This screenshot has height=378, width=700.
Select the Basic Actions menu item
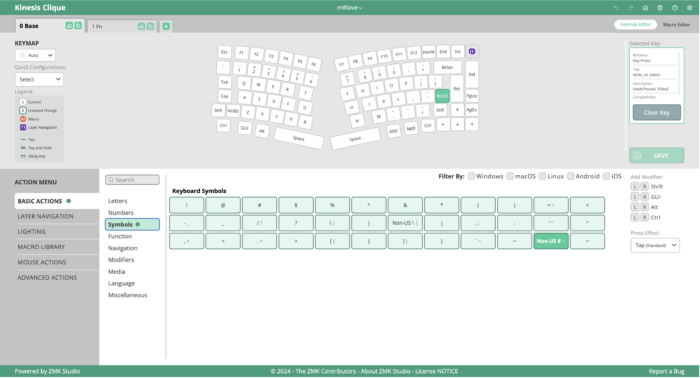(57, 201)
